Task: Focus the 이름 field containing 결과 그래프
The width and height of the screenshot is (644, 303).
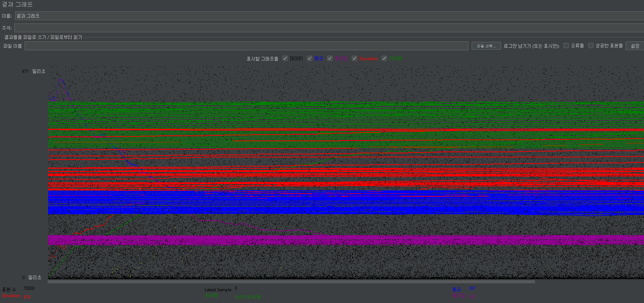Action: coord(329,16)
